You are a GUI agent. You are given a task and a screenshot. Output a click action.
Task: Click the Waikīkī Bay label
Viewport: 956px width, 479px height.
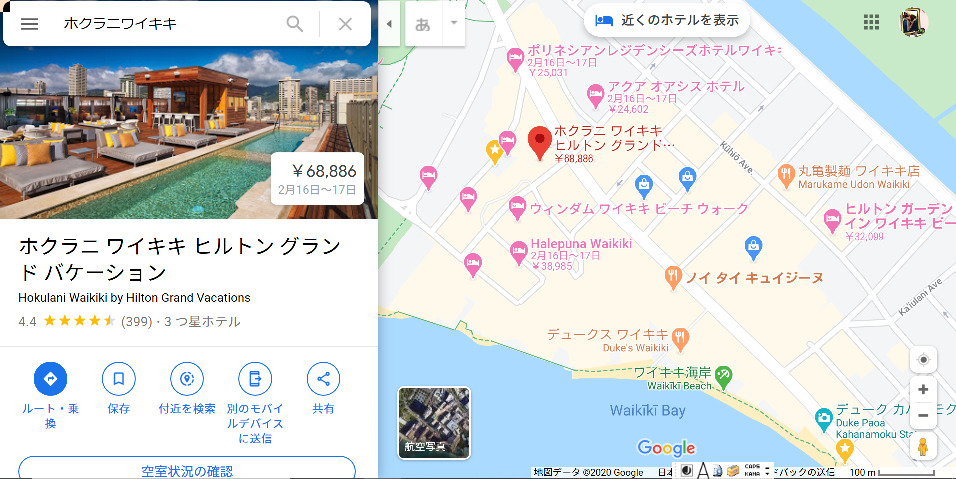point(647,411)
